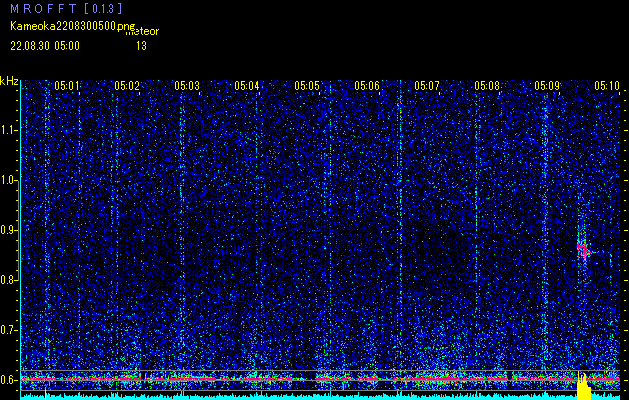629x400 pixels.
Task: Click the pink meteor echo near 05:09
Action: click(583, 249)
